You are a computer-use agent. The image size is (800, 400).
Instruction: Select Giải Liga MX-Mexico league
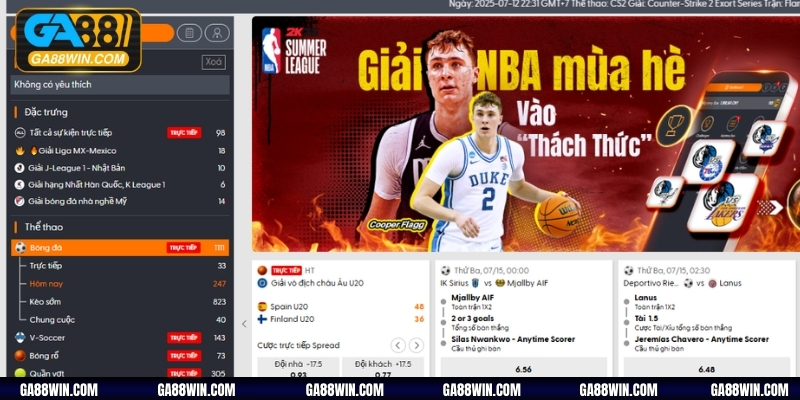pyautogui.click(x=120, y=151)
